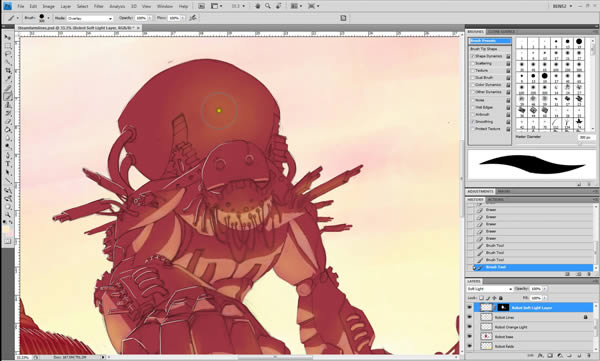This screenshot has width=600, height=361.
Task: Select the Eyedropper tool
Action: point(7,79)
